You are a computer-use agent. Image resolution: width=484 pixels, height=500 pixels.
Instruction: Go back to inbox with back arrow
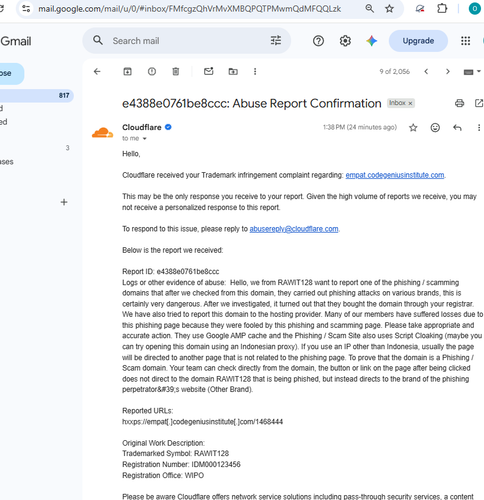(97, 71)
